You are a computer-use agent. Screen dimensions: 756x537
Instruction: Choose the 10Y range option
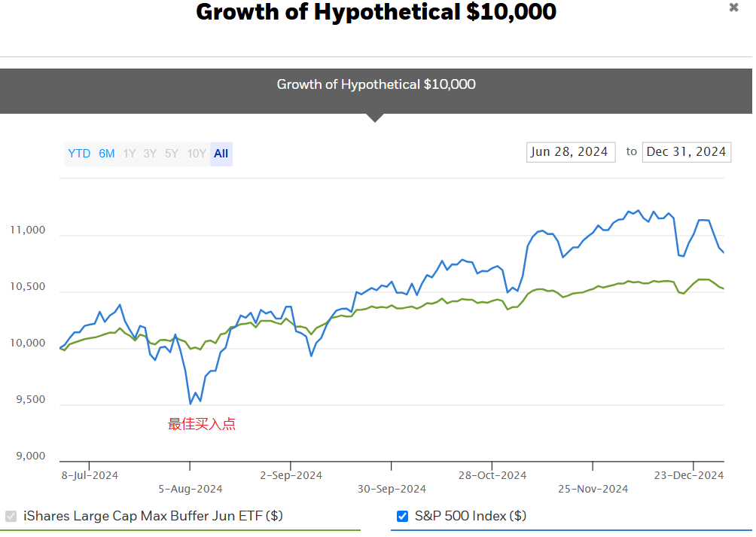coord(197,154)
